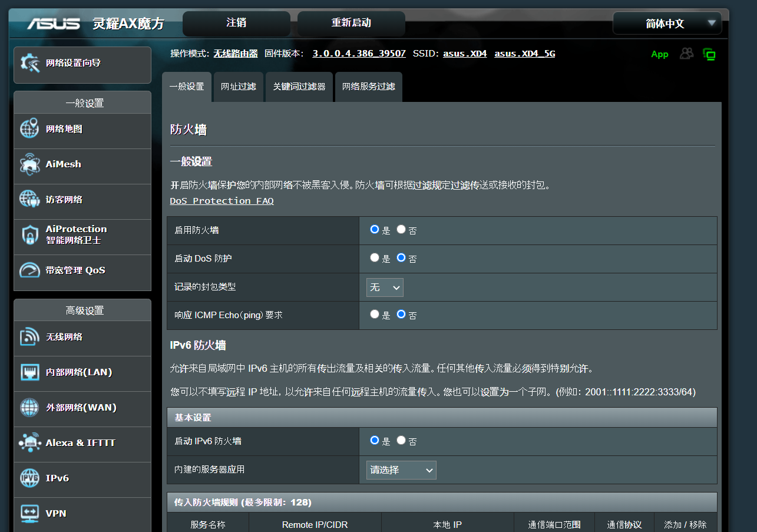Image resolution: width=757 pixels, height=532 pixels.
Task: Open the 简体中文 language dropdown
Action: click(667, 24)
